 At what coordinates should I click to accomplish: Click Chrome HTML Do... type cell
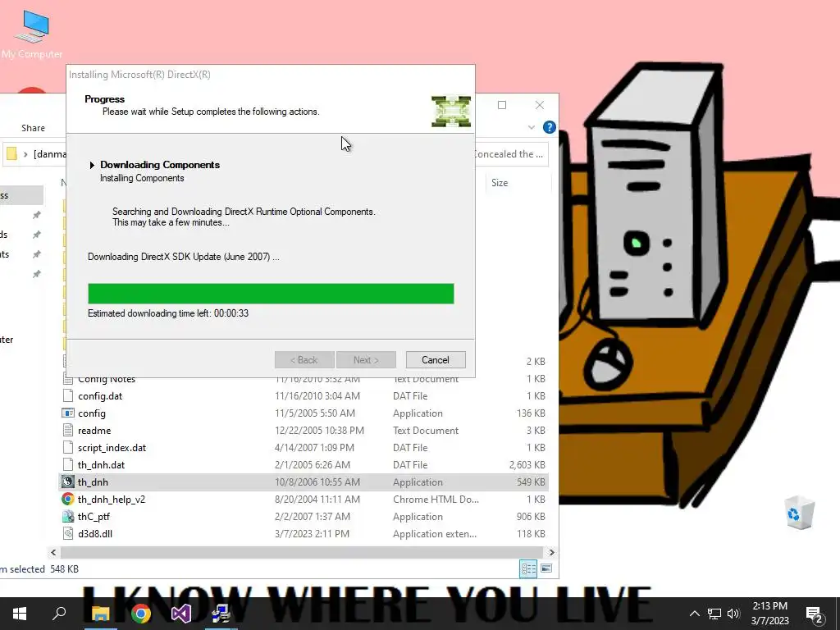point(436,500)
